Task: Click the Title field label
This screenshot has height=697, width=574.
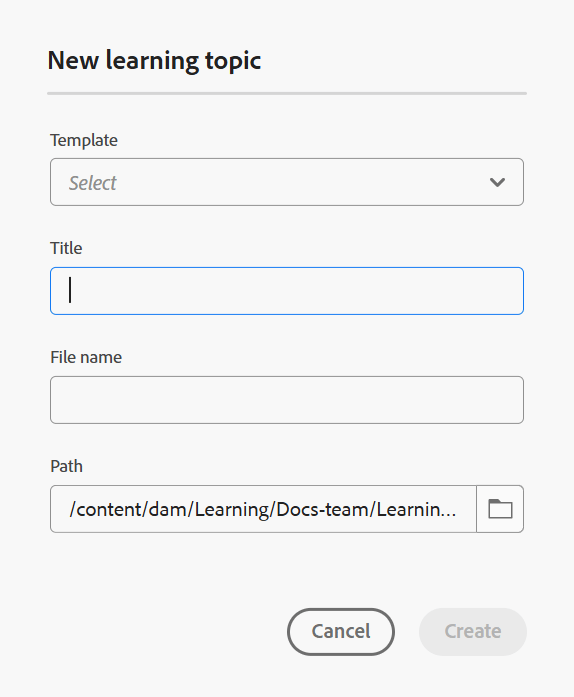Action: pos(66,248)
